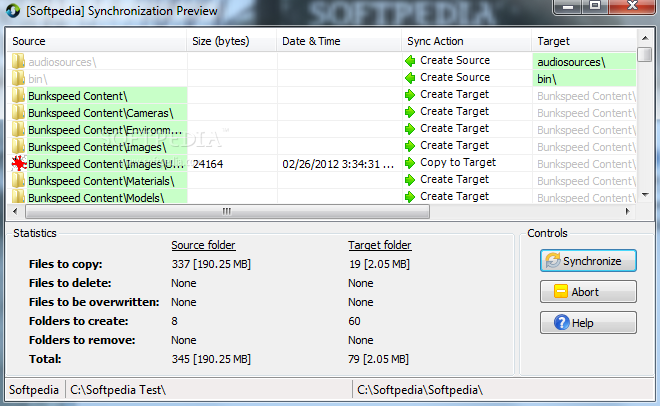Image resolution: width=660 pixels, height=406 pixels.
Task: Click the Synchronize button
Action: click(588, 261)
